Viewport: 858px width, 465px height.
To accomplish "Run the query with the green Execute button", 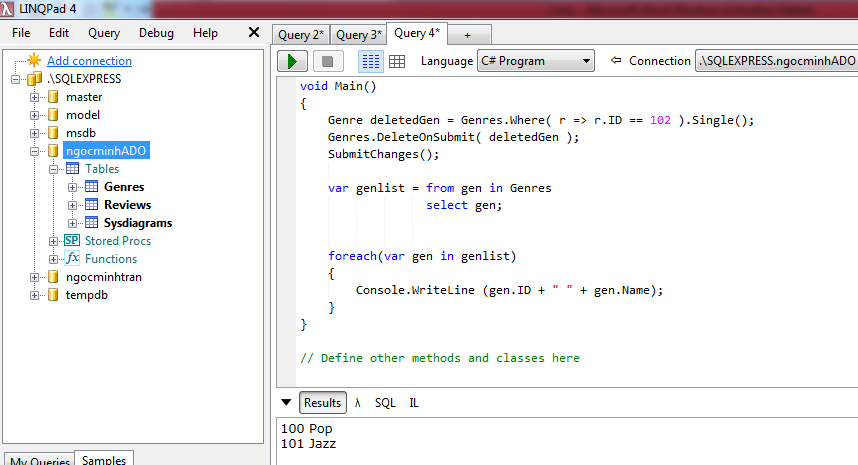I will point(292,61).
